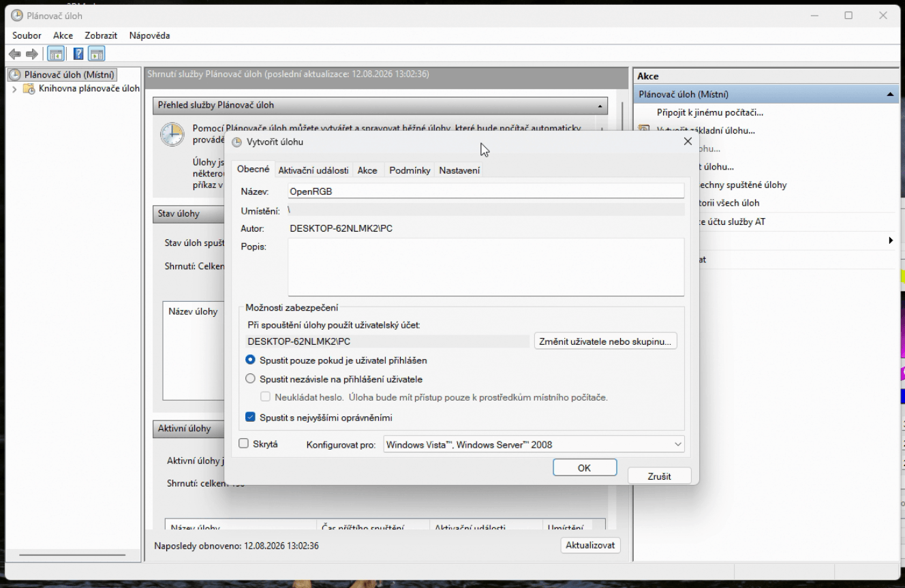
Task: Click the clock icon in the main title bar
Action: click(17, 16)
